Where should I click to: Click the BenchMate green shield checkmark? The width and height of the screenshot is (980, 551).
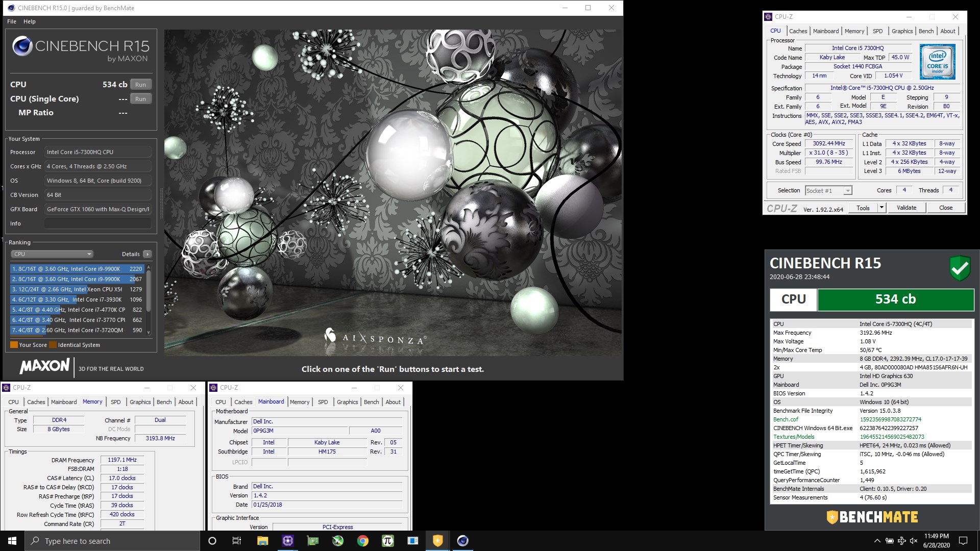[960, 268]
